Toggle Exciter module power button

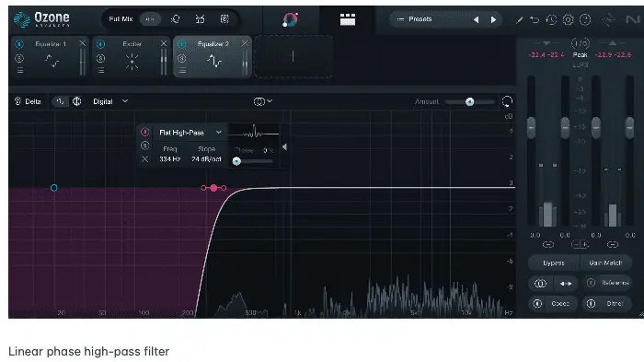[x=100, y=44]
